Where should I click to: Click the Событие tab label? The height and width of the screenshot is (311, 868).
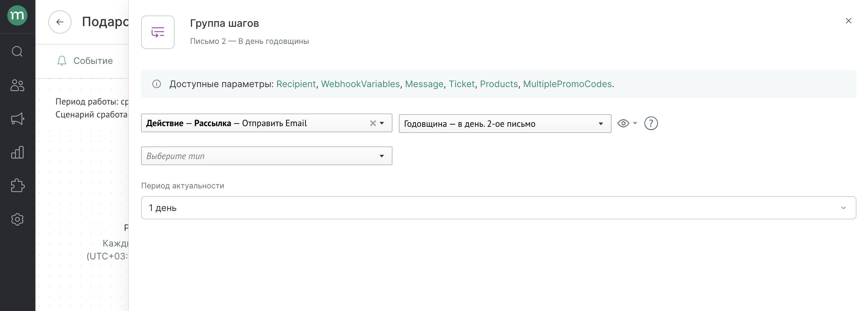pos(93,61)
